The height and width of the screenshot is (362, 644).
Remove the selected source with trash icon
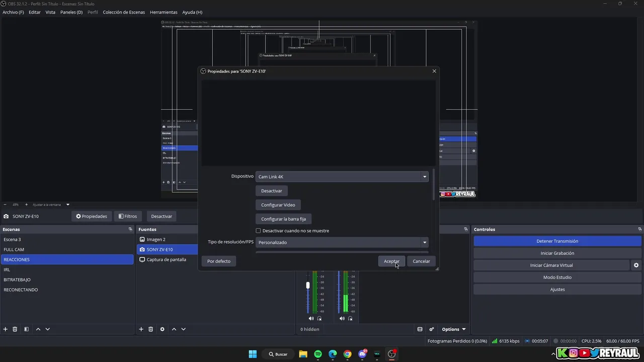[150, 329]
